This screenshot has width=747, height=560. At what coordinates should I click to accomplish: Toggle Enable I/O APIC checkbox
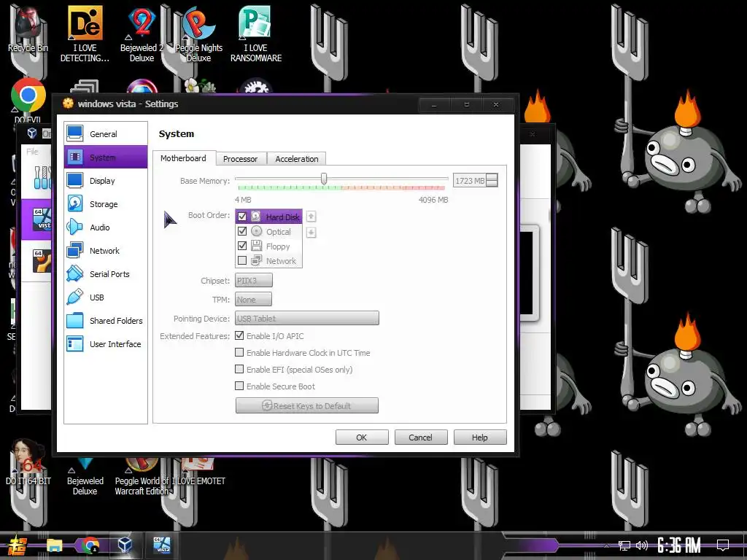pos(239,335)
